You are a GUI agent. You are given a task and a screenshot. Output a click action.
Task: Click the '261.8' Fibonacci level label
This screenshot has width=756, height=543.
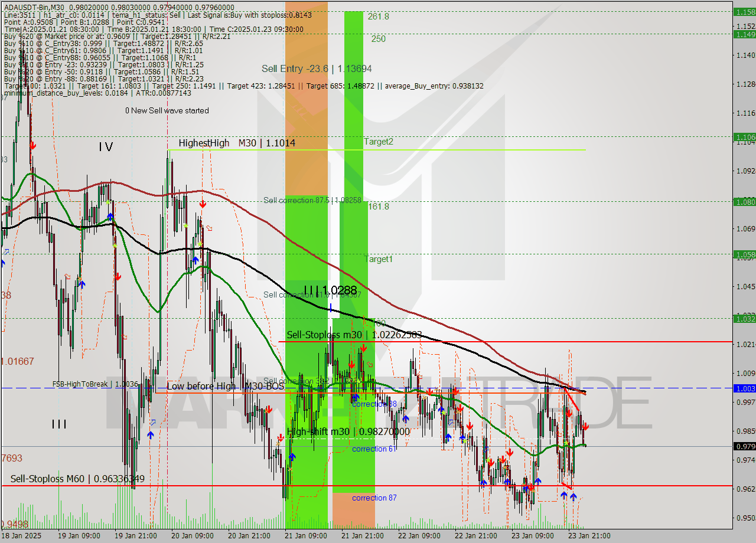pyautogui.click(x=378, y=17)
